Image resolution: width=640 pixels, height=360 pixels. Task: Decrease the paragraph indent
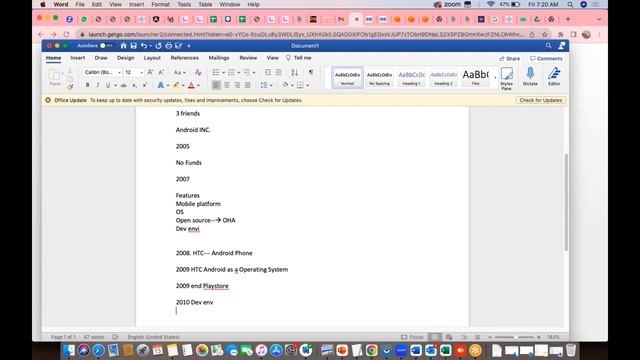pyautogui.click(x=268, y=72)
